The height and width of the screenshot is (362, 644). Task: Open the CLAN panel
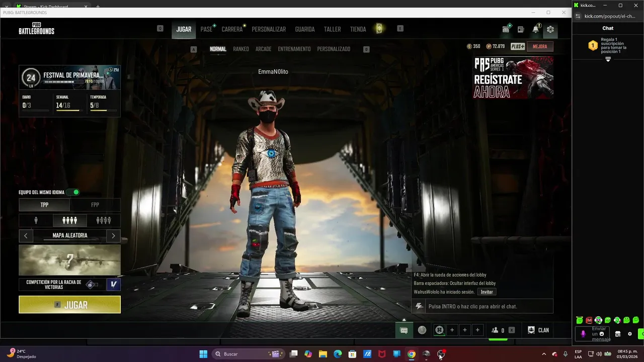(538, 330)
